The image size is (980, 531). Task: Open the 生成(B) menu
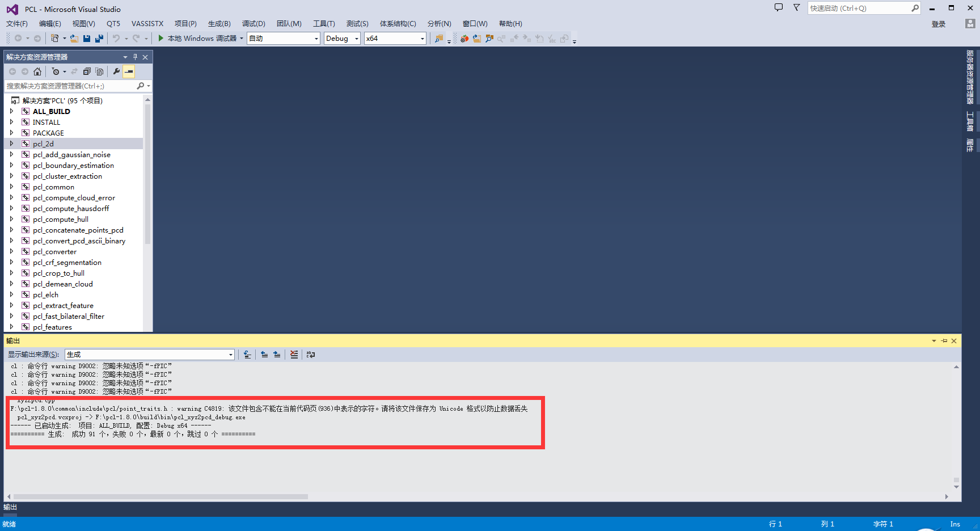219,24
